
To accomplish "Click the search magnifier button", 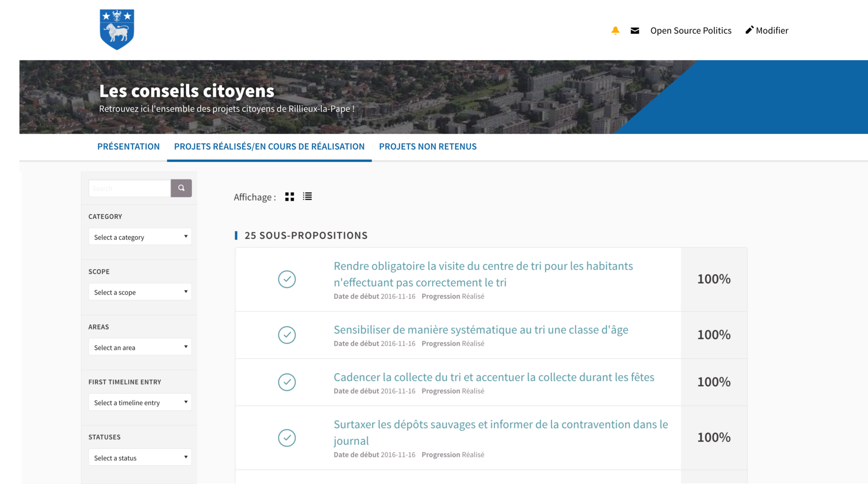I will click(181, 188).
